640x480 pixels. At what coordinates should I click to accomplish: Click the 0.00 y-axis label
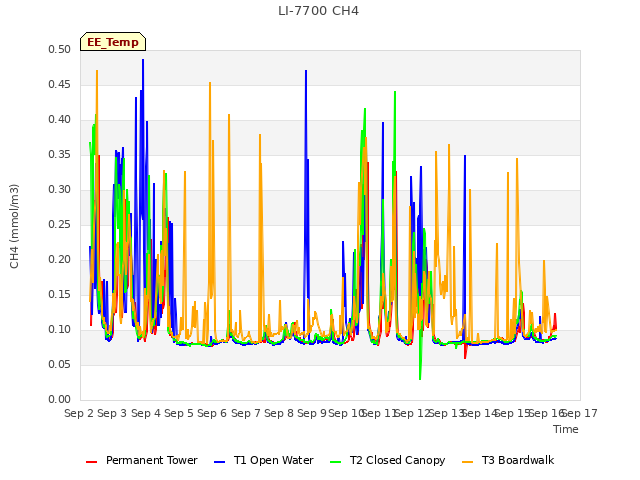[x=60, y=400]
